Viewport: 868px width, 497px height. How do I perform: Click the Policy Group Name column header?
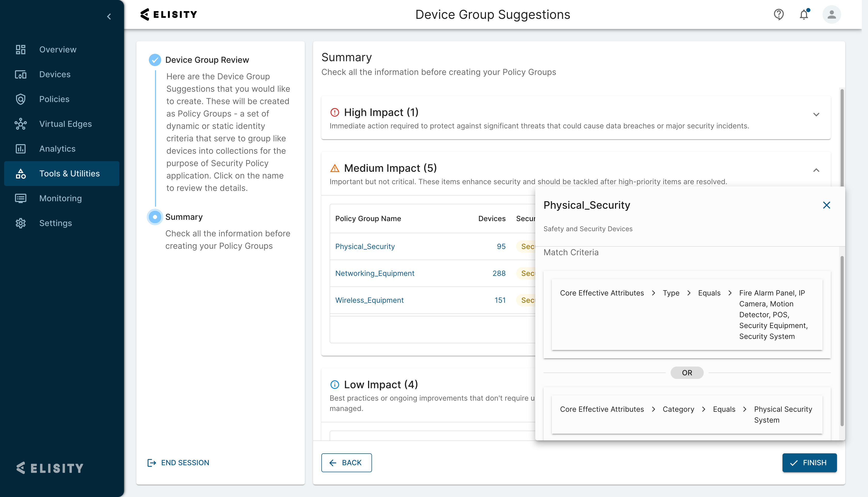click(x=368, y=219)
